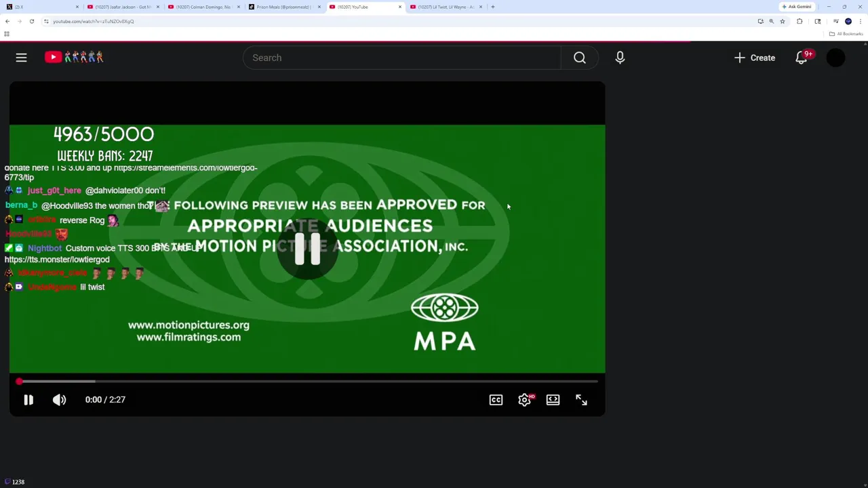
Task: Go back in browser history
Action: point(7,21)
